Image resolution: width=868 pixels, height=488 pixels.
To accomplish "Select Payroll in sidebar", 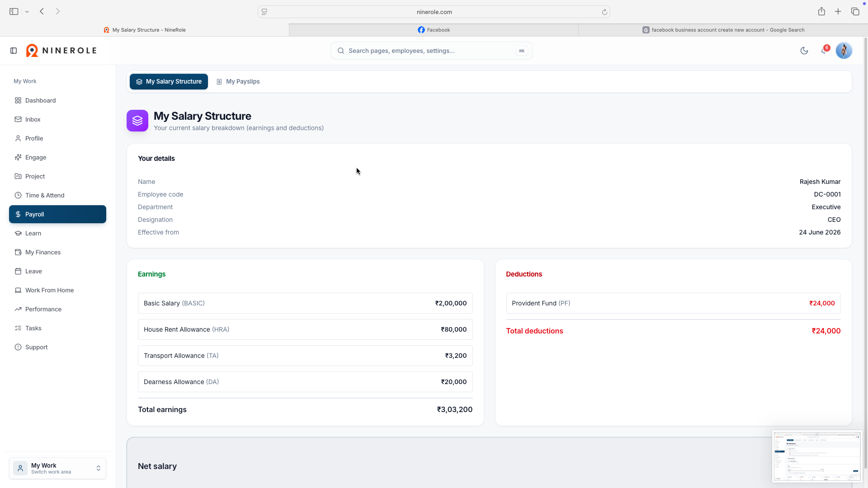I will click(x=57, y=214).
